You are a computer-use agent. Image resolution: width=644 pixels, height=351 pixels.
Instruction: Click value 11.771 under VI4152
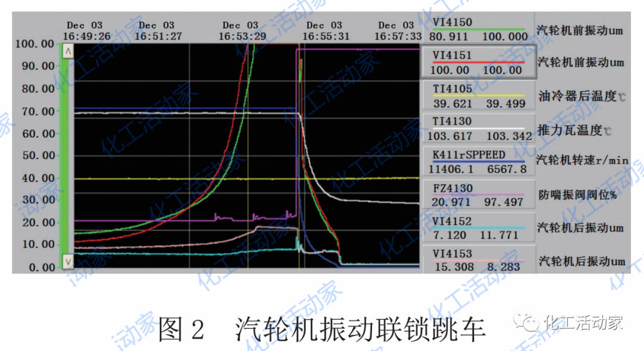500,235
